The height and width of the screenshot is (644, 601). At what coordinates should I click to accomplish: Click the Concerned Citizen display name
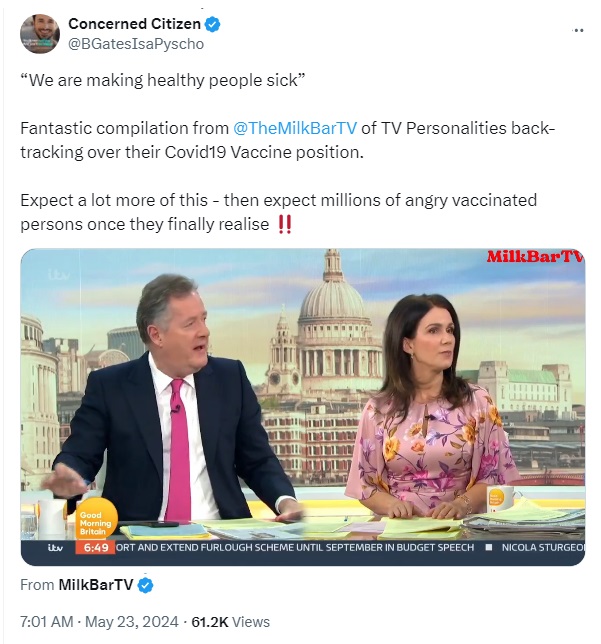[134, 24]
